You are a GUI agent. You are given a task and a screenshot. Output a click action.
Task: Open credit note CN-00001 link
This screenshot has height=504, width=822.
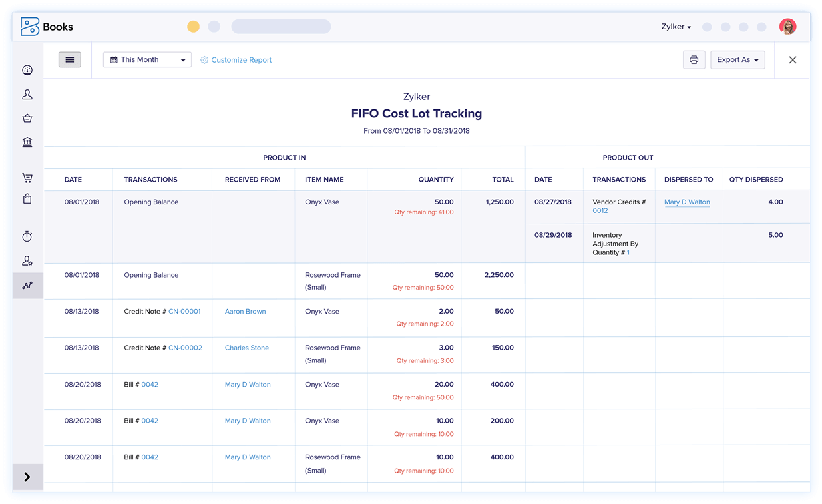pos(184,312)
